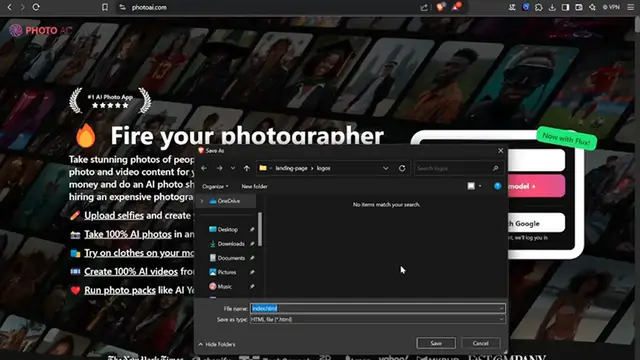Open the share page icon in the address bar

click(424, 7)
